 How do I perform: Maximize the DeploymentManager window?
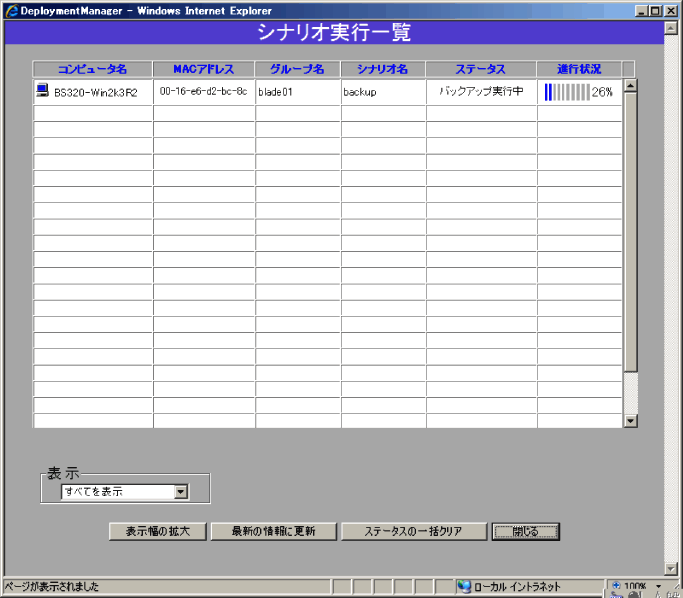tap(656, 11)
